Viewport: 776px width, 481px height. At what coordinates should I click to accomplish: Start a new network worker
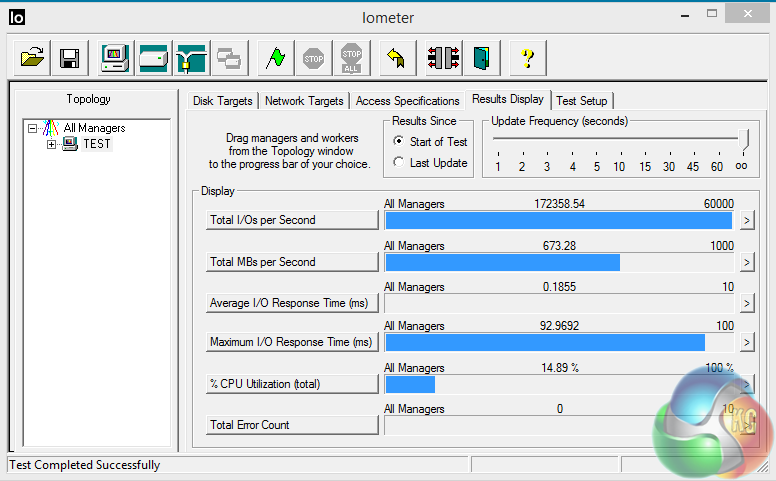(192, 58)
